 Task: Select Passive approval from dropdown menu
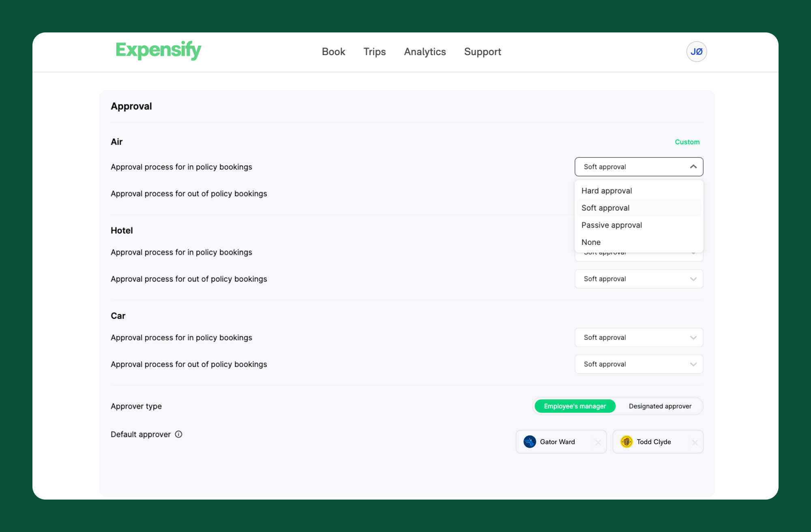[x=611, y=225]
